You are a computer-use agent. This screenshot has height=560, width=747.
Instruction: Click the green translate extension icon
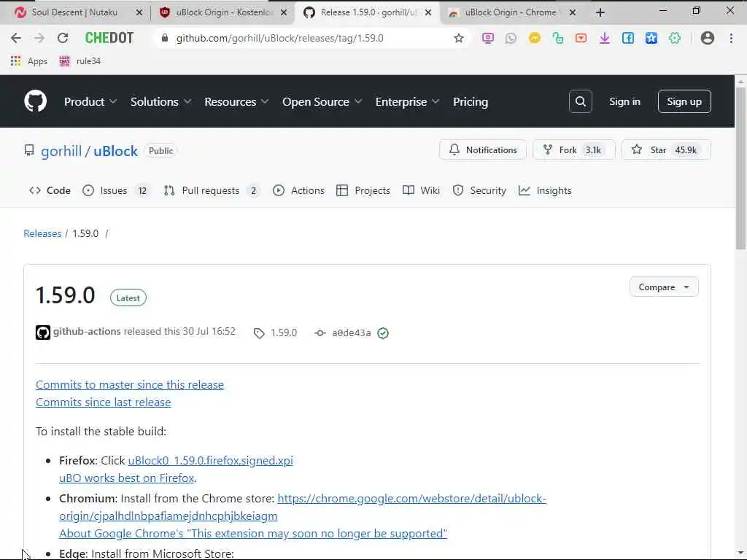point(558,38)
